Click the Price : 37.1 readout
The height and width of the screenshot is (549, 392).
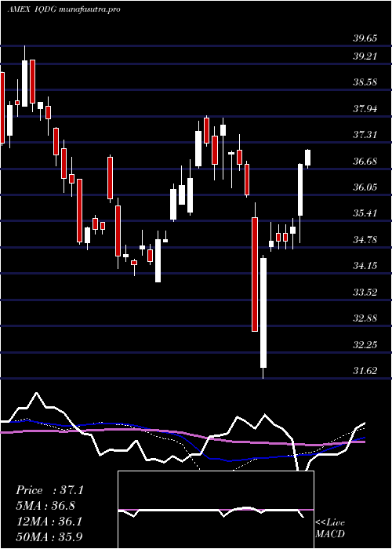coord(49,490)
